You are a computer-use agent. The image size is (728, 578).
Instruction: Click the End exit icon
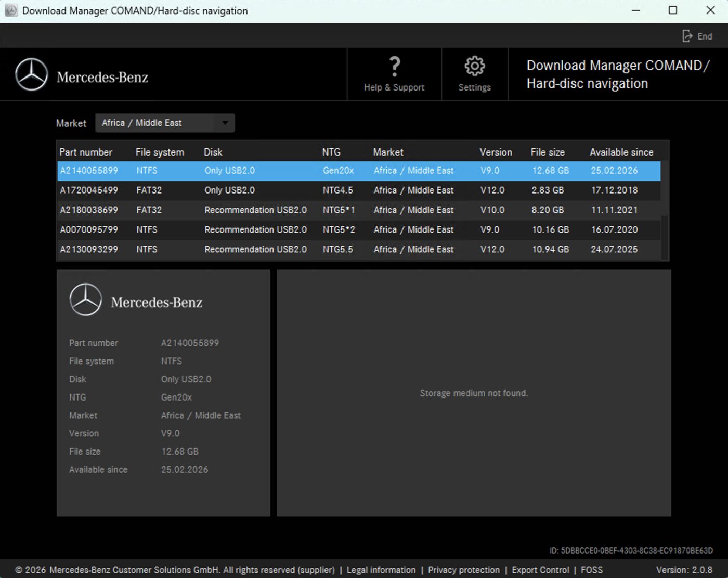click(687, 36)
